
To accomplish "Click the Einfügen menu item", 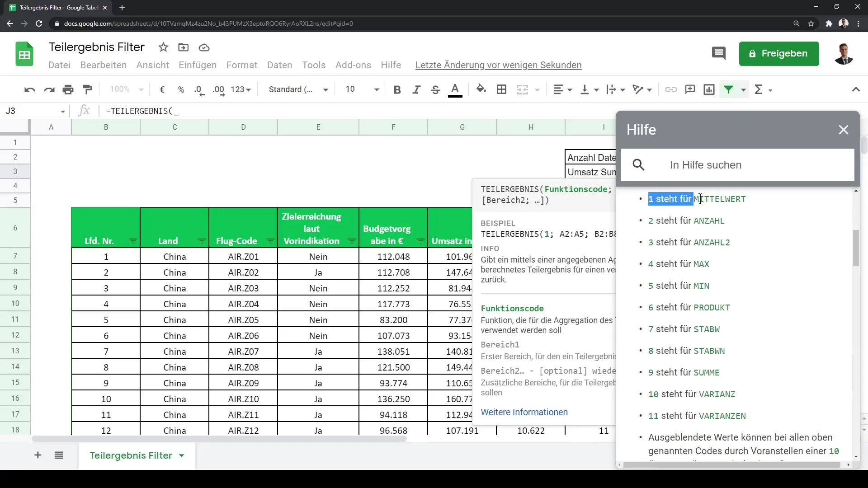I will [x=197, y=65].
